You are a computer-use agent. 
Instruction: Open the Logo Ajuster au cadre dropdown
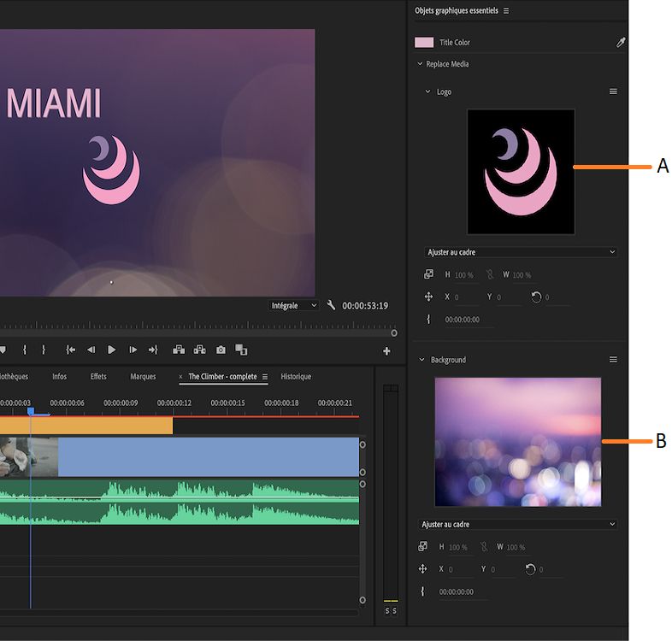point(521,252)
